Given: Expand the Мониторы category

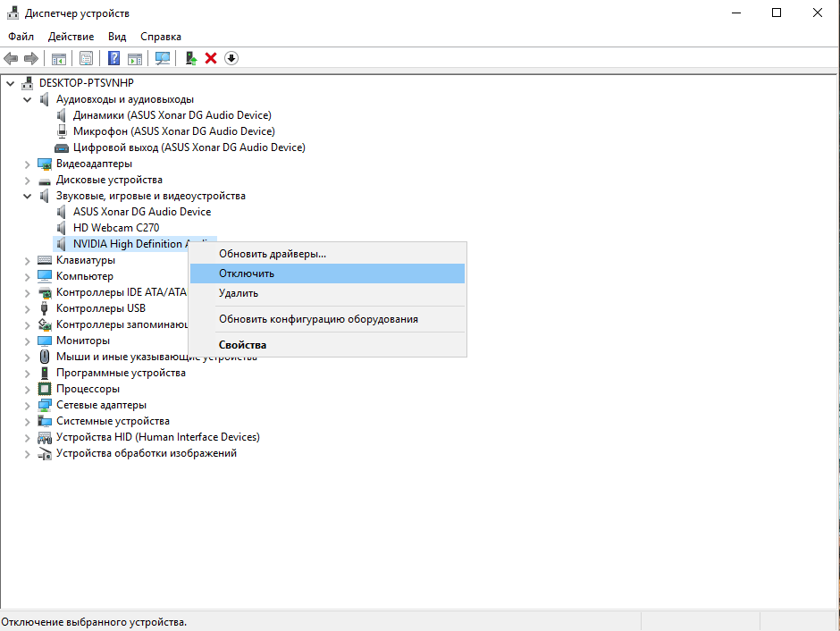Looking at the screenshot, I should click(28, 341).
